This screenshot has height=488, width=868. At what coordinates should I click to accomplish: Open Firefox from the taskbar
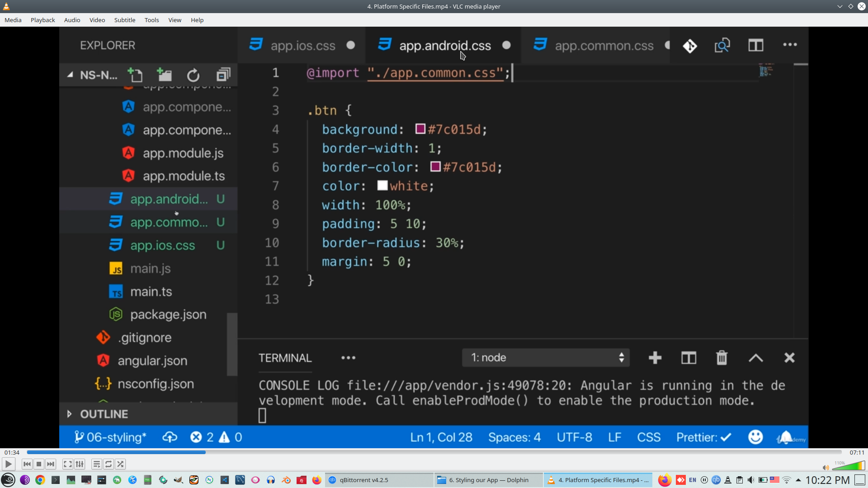click(x=316, y=480)
